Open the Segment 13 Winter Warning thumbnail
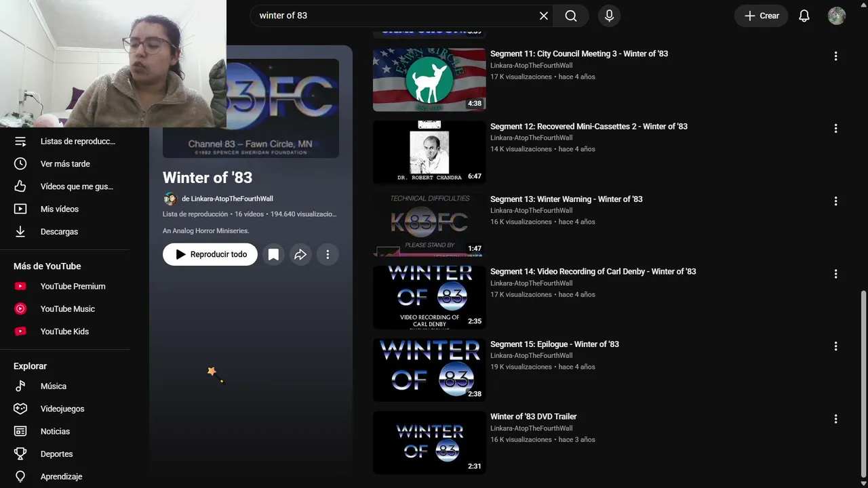 429,225
